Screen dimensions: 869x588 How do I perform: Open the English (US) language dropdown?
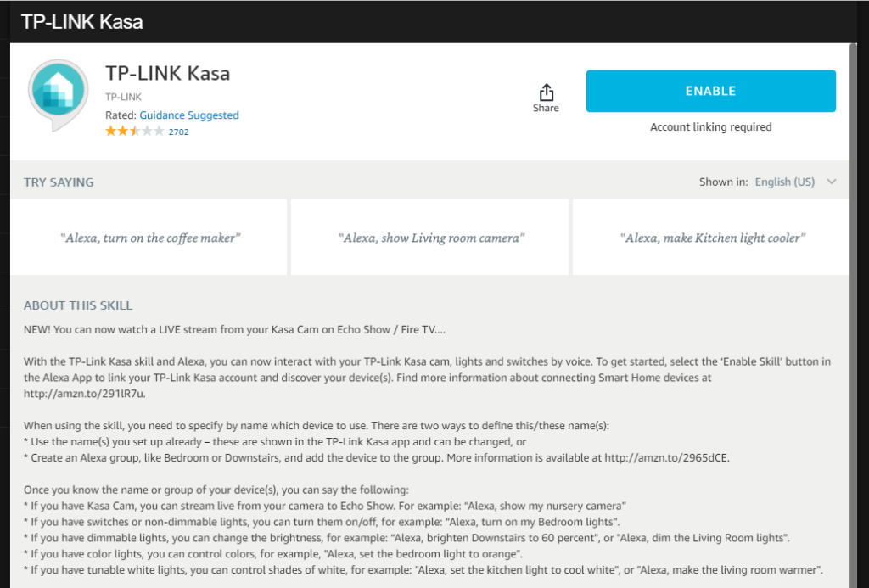[x=784, y=182]
